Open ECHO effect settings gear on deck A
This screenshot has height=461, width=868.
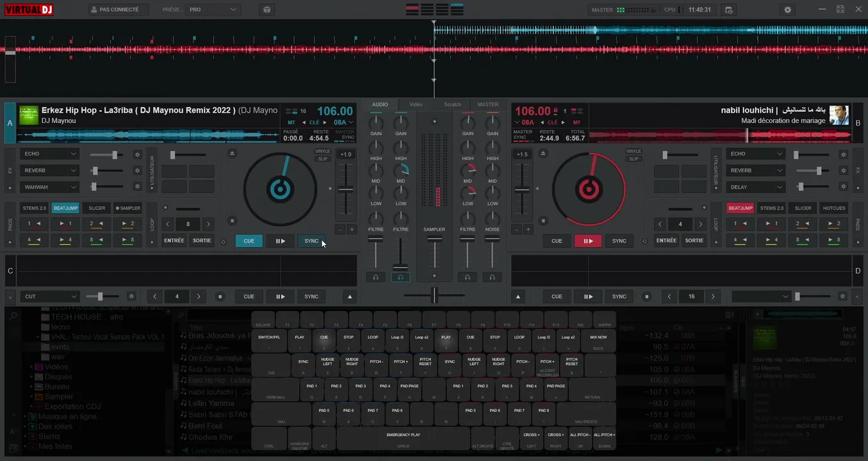click(137, 154)
